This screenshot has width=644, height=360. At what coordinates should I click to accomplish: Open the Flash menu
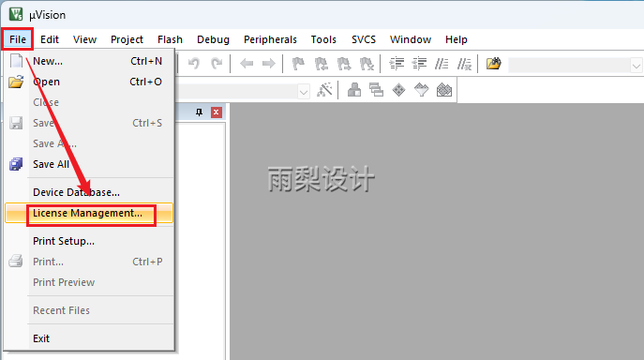tap(170, 39)
